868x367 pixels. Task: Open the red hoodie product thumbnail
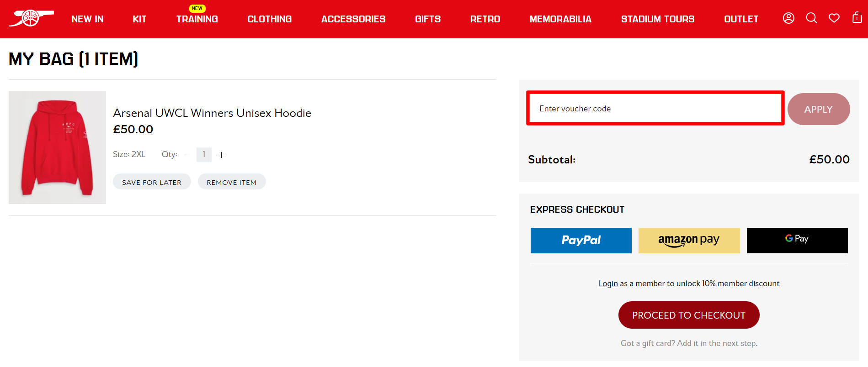point(57,147)
